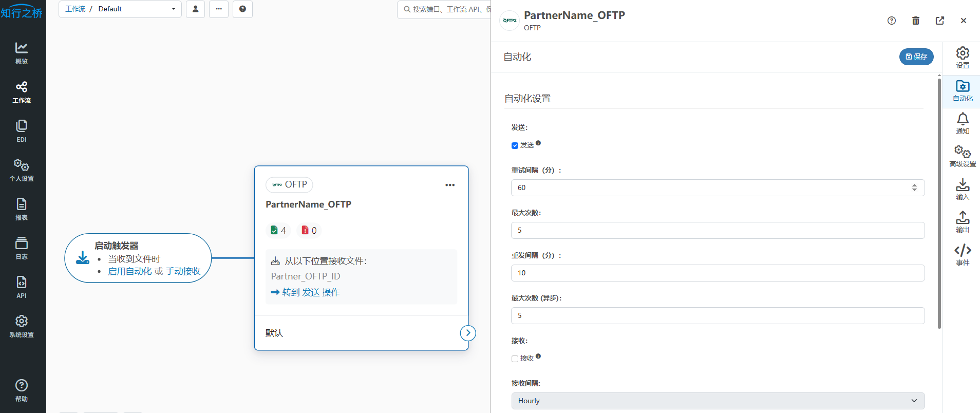Switch to the 高级设置 advanced settings tab
This screenshot has height=413, width=980.
[962, 157]
